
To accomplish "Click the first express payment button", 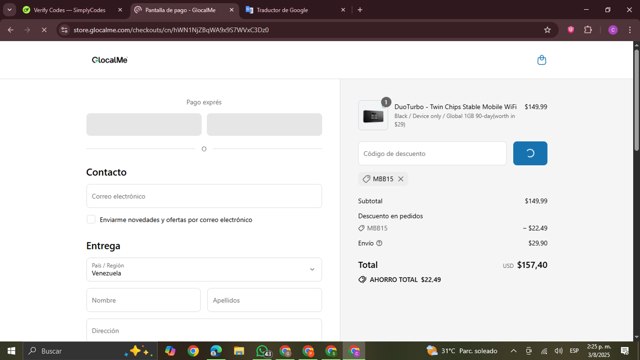I will click(x=144, y=124).
